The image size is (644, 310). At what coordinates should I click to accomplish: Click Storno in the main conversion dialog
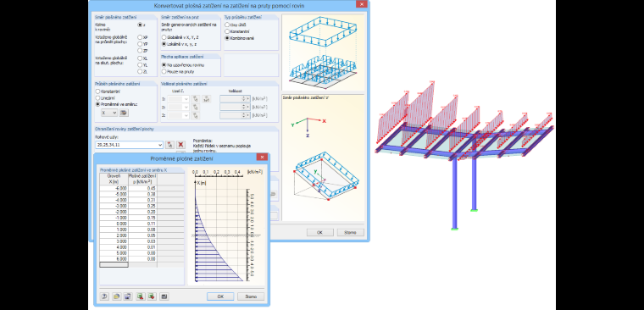click(350, 232)
